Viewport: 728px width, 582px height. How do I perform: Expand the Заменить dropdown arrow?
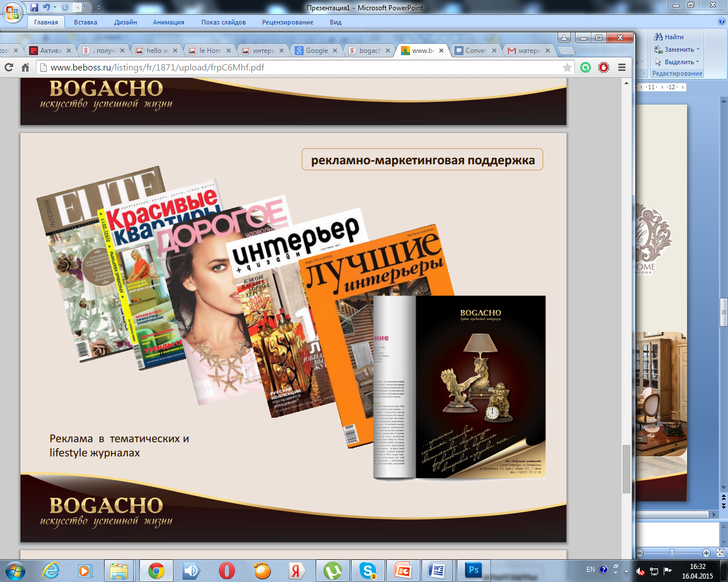pyautogui.click(x=698, y=49)
